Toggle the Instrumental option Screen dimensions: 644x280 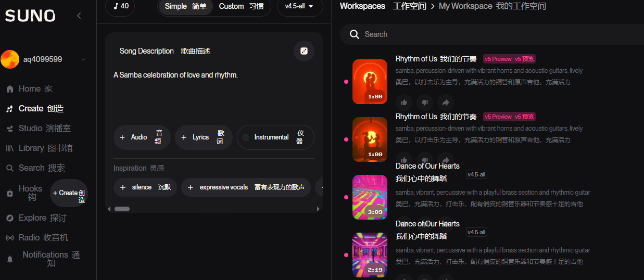(275, 137)
